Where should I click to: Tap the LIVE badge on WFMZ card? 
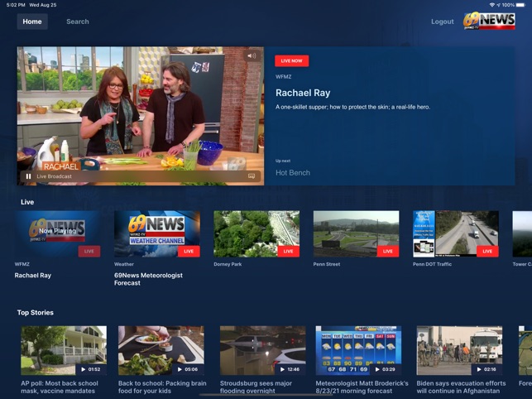tap(89, 252)
